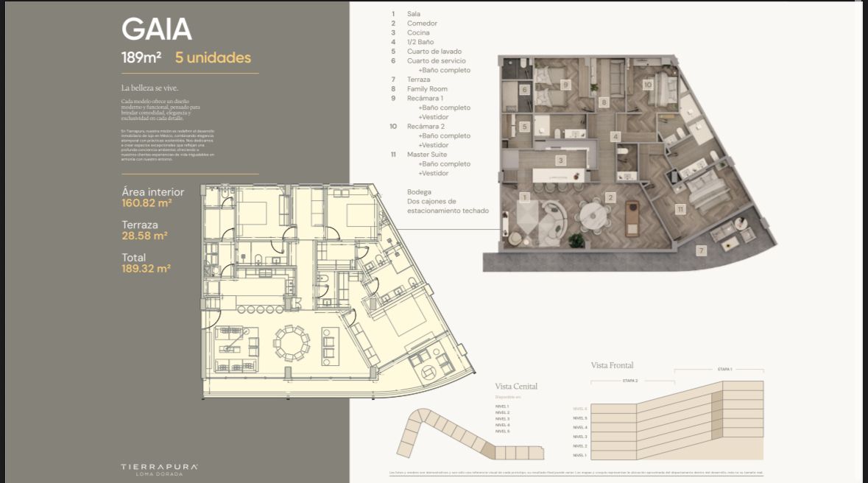The image size is (868, 483).
Task: Click the disclaimer footnote at page bottom
Action: [576, 473]
